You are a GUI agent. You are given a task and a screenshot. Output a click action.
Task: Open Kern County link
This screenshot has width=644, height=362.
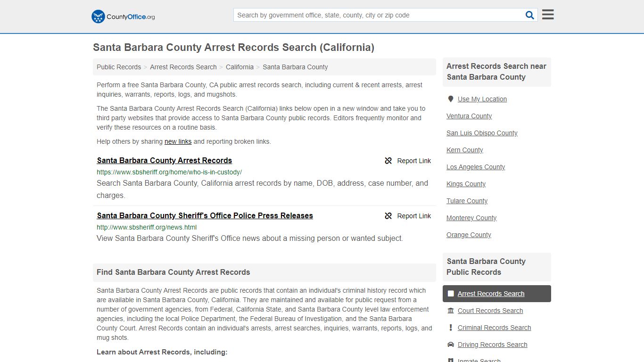[465, 150]
